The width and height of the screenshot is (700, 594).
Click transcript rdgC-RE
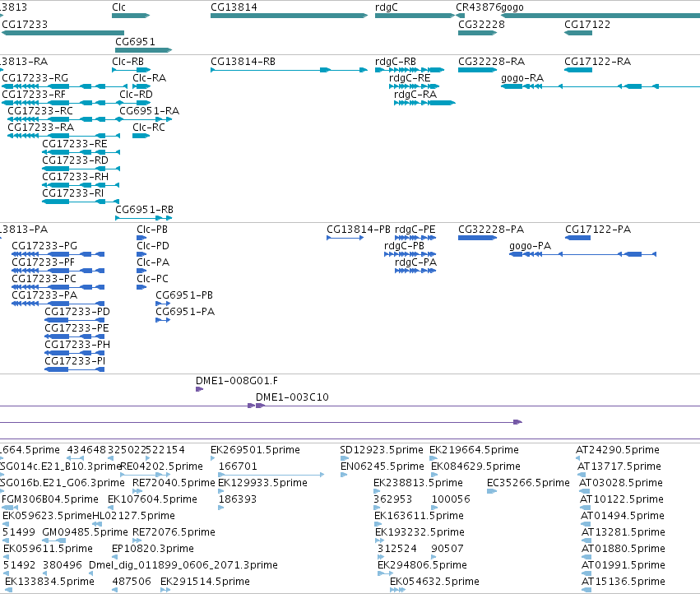(415, 86)
